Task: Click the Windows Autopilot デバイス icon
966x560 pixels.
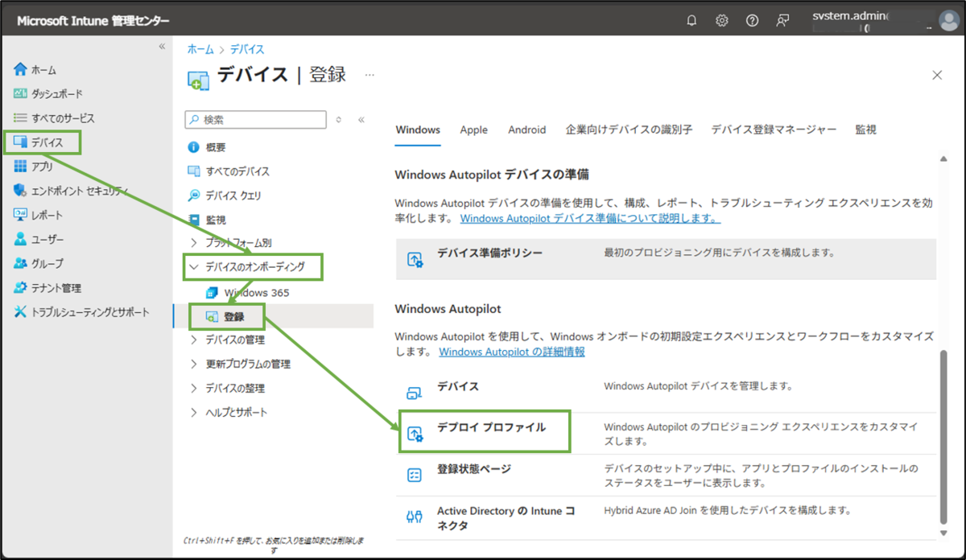Action: tap(415, 393)
